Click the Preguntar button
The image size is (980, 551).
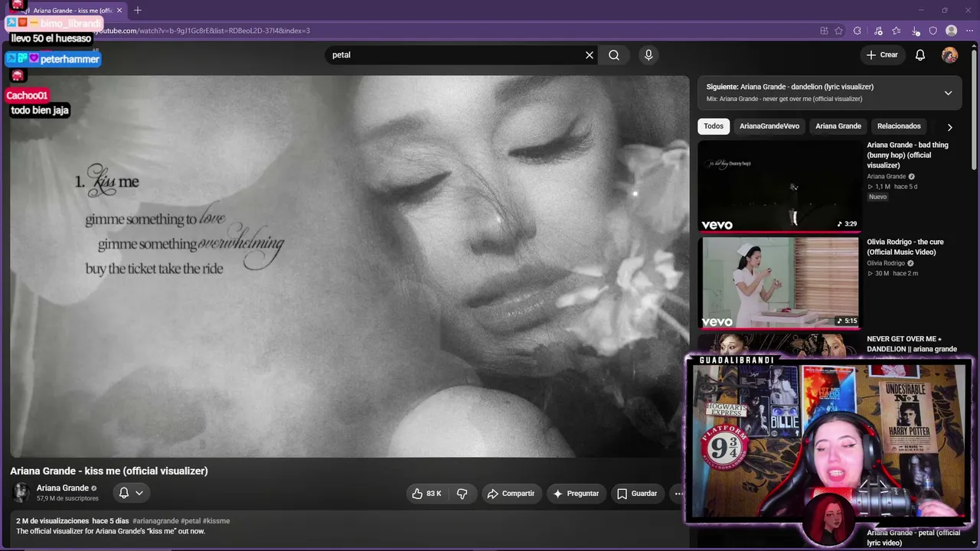(576, 494)
